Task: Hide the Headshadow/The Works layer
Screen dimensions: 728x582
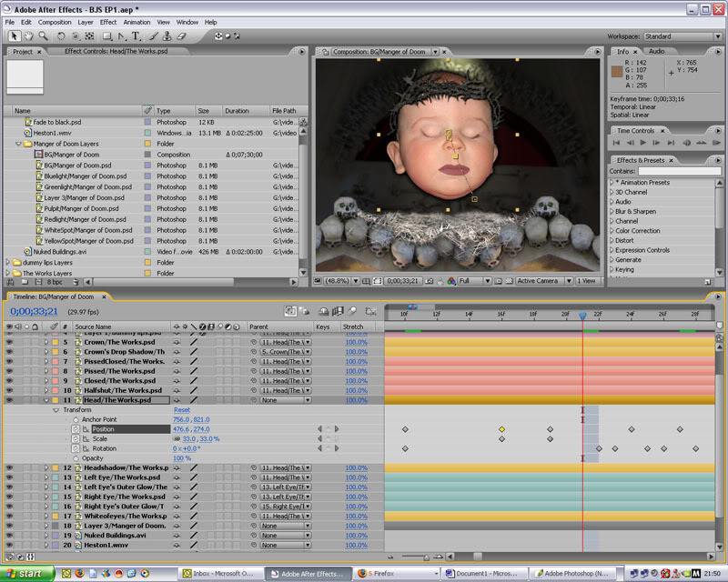Action: click(9, 467)
